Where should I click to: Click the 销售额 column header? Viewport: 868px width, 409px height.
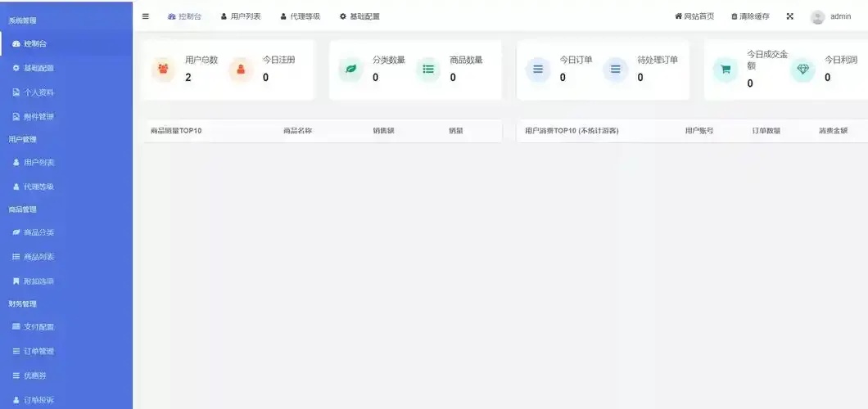pyautogui.click(x=383, y=131)
